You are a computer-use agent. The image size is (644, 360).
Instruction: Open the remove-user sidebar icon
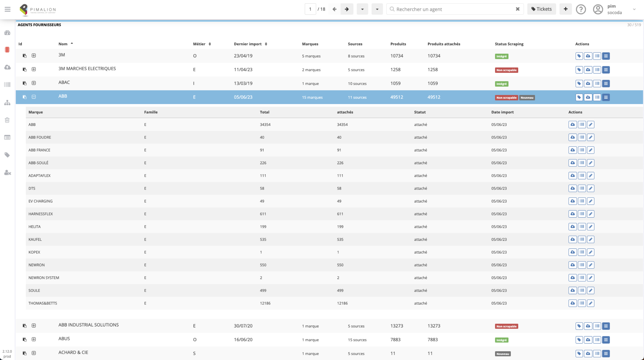coord(7,173)
